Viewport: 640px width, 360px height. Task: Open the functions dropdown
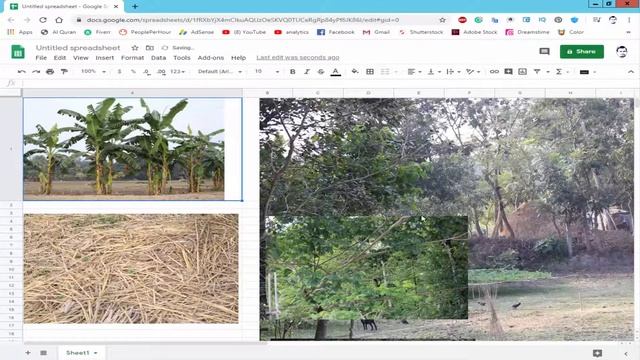coord(562,71)
